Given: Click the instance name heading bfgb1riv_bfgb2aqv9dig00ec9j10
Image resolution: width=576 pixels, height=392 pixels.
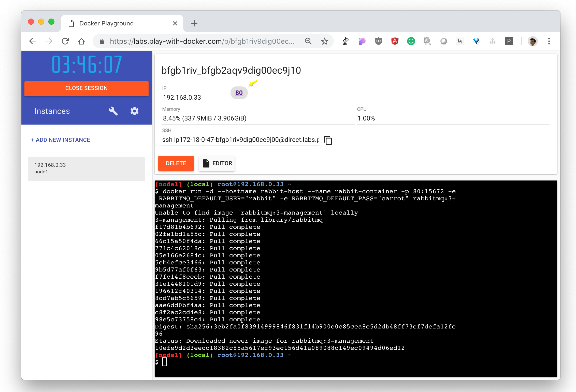Looking at the screenshot, I should (231, 70).
